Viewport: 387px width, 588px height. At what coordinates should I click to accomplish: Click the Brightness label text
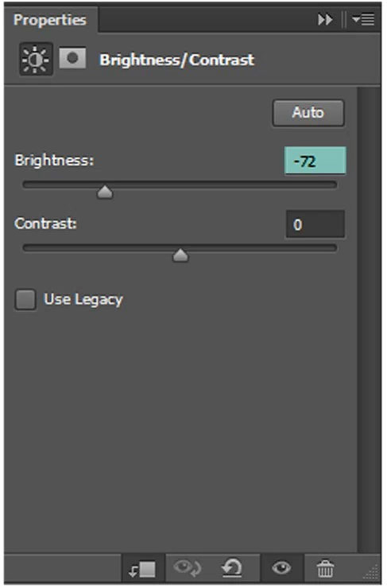[x=54, y=161]
